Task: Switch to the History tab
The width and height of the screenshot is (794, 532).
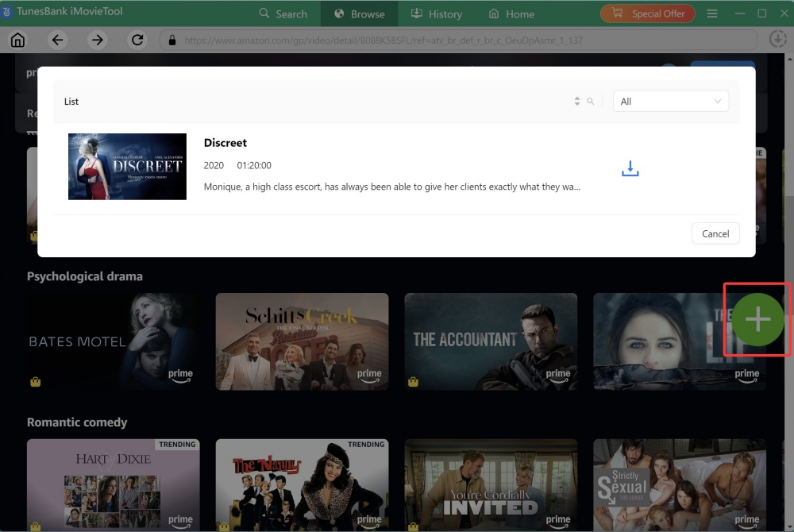Action: (437, 13)
